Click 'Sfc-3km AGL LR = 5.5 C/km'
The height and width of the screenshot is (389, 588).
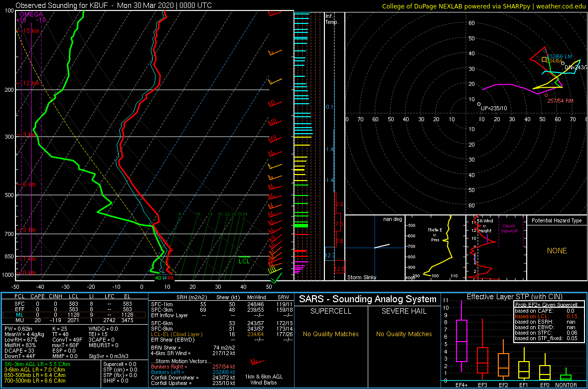point(37,364)
